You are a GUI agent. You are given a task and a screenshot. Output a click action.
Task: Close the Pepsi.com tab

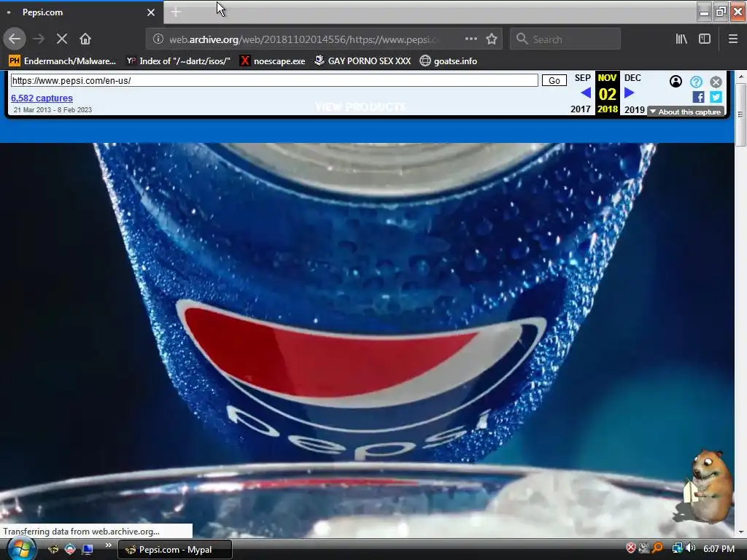[x=151, y=12]
